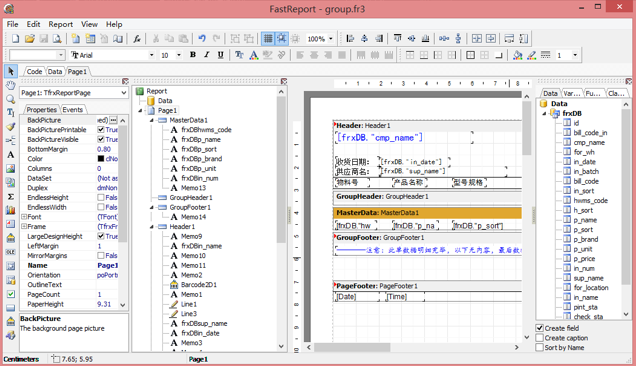Switch to the Events tab
Screen dimensions: 636x366
pyautogui.click(x=73, y=110)
